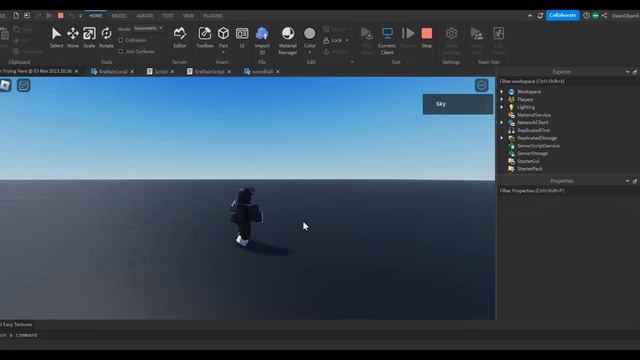Image resolution: width=640 pixels, height=360 pixels.
Task: Open the Roblox menu icon in viewport
Action: [x=5, y=85]
